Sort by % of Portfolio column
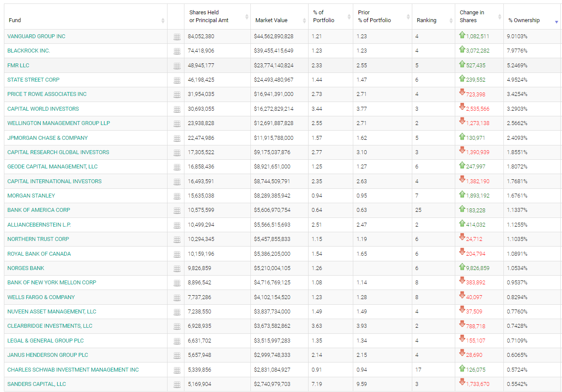The width and height of the screenshot is (562, 392). [x=331, y=16]
